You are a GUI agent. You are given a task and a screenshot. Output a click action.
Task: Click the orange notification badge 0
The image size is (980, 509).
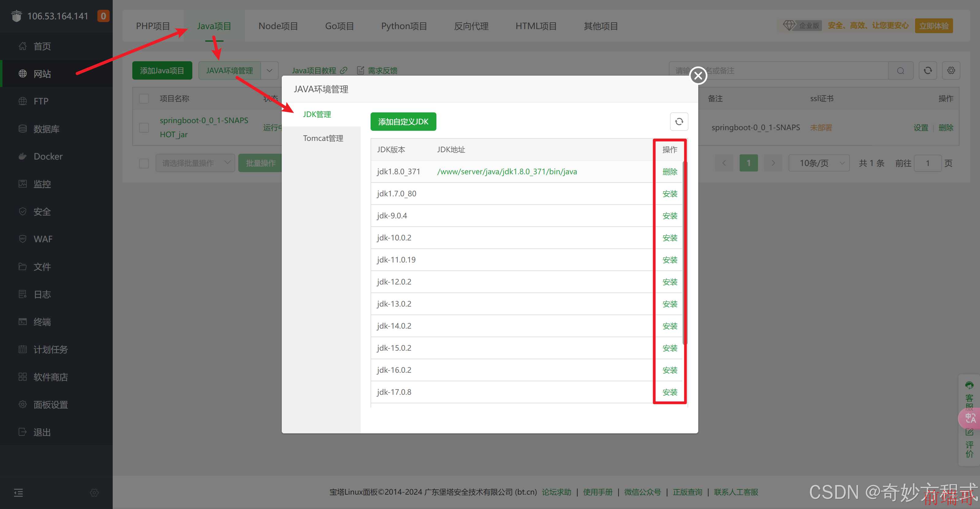click(103, 16)
